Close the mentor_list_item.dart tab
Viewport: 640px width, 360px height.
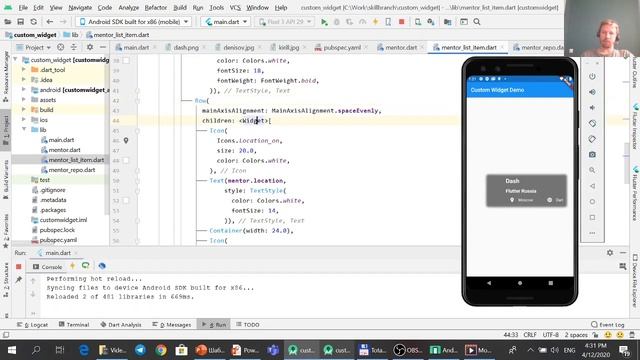coord(502,47)
